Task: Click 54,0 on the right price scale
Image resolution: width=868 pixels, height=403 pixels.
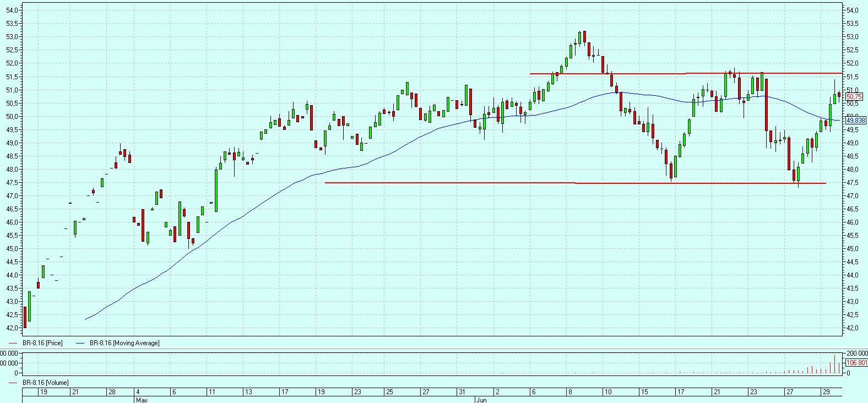Action: 853,10
